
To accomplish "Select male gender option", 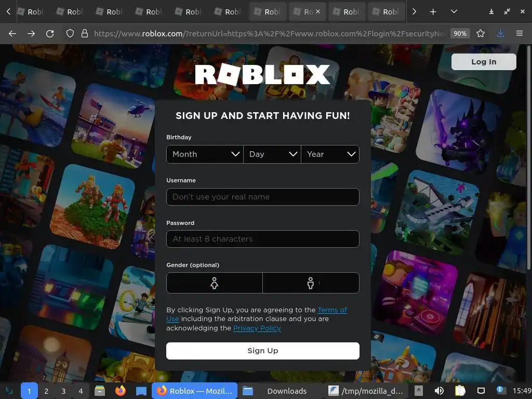I will click(311, 283).
